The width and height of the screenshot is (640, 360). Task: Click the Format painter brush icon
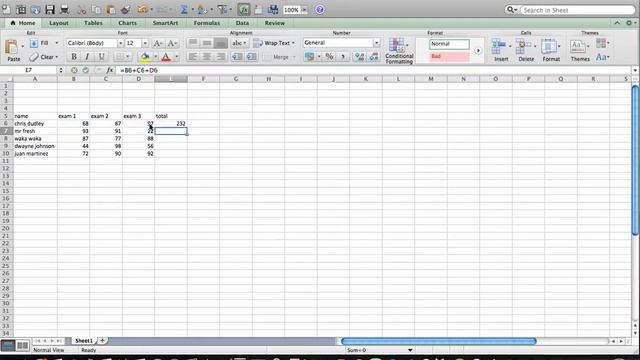pyautogui.click(x=126, y=9)
